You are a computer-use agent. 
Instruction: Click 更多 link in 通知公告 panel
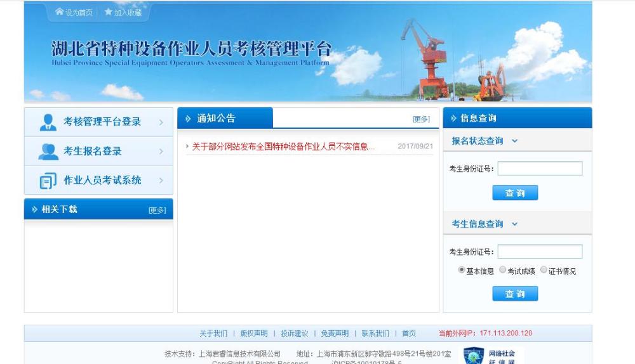421,119
